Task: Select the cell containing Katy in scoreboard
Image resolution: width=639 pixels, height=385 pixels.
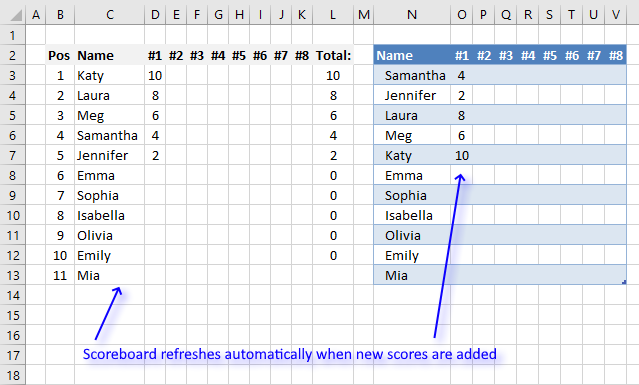Action: (x=110, y=75)
